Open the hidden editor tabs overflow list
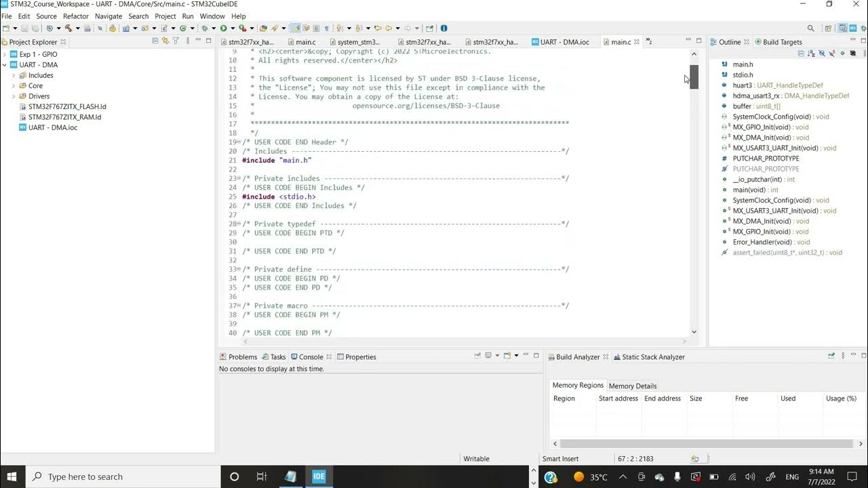Screen dimensions: 868x488 click(648, 42)
